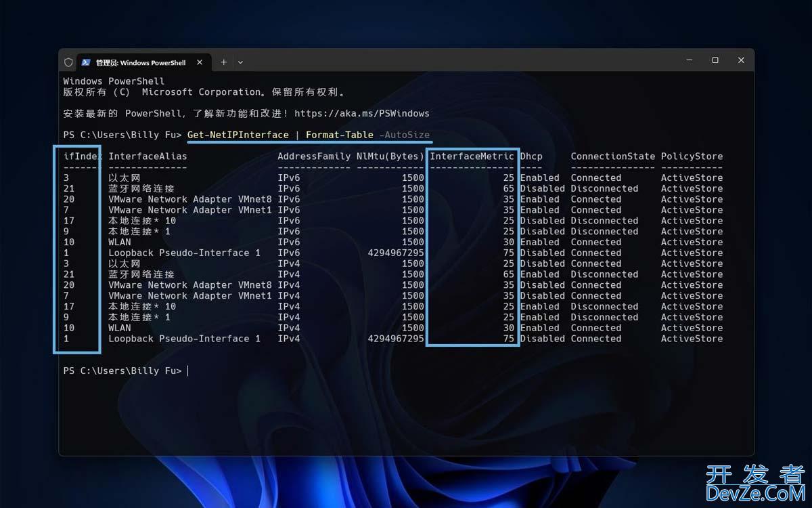Close the Windows Terminal window
Screen dimensions: 812x508
(741, 60)
